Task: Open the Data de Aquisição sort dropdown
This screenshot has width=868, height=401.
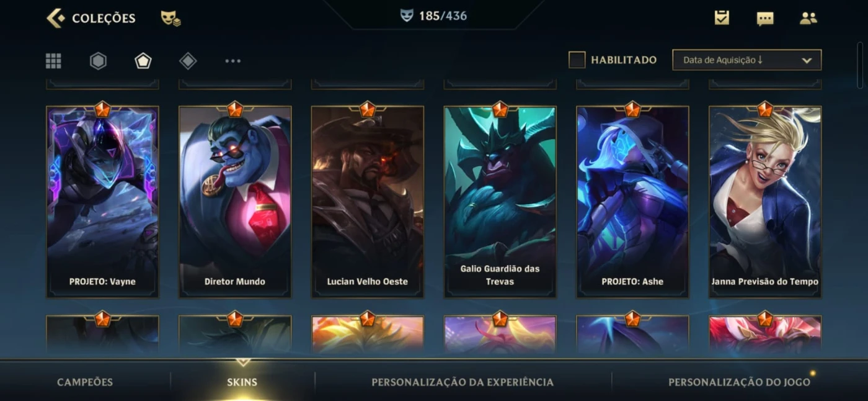Action: (747, 60)
